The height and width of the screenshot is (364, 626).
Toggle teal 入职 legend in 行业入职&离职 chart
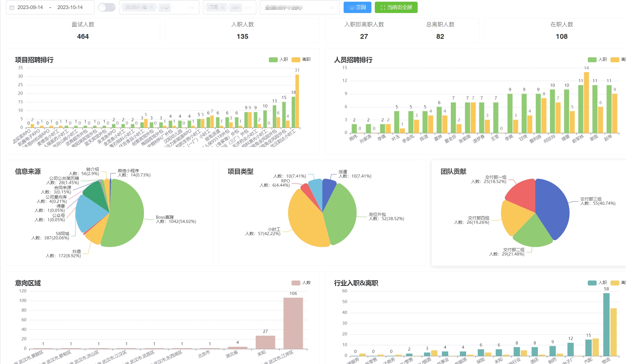click(597, 283)
